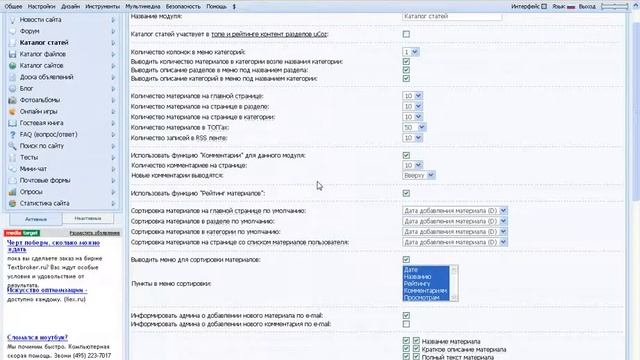Open the Настройки menu
The width and height of the screenshot is (640, 360).
point(41,7)
